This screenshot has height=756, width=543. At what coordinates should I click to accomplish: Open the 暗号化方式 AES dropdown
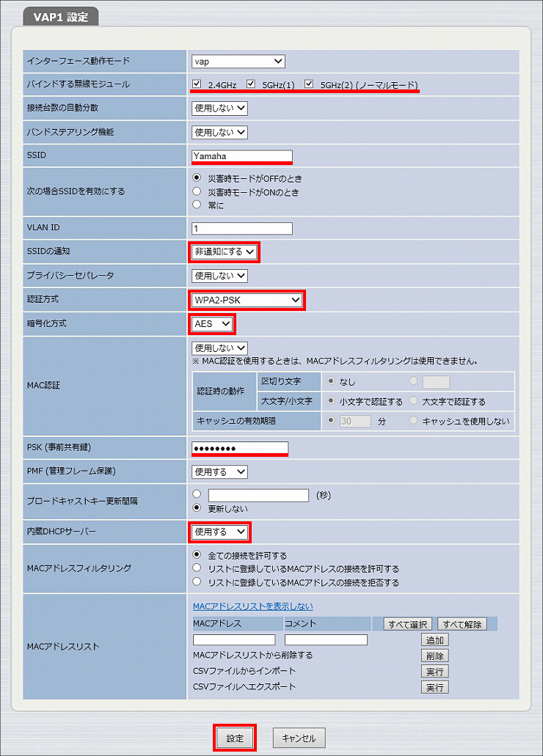212,324
